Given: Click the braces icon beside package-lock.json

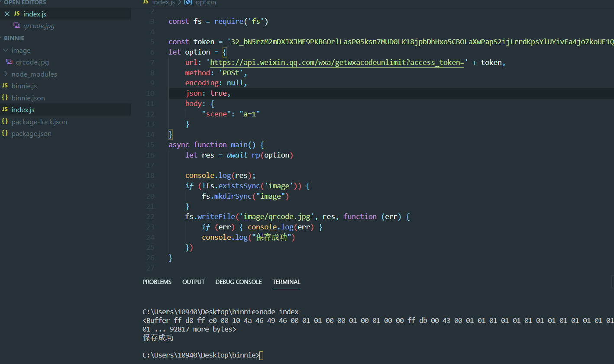Looking at the screenshot, I should (x=5, y=122).
